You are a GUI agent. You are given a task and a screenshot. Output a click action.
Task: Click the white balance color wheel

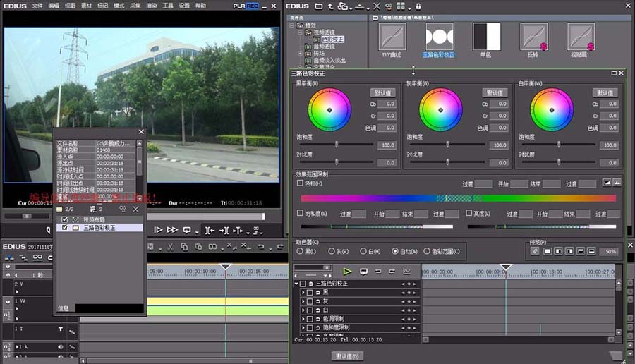click(x=552, y=110)
